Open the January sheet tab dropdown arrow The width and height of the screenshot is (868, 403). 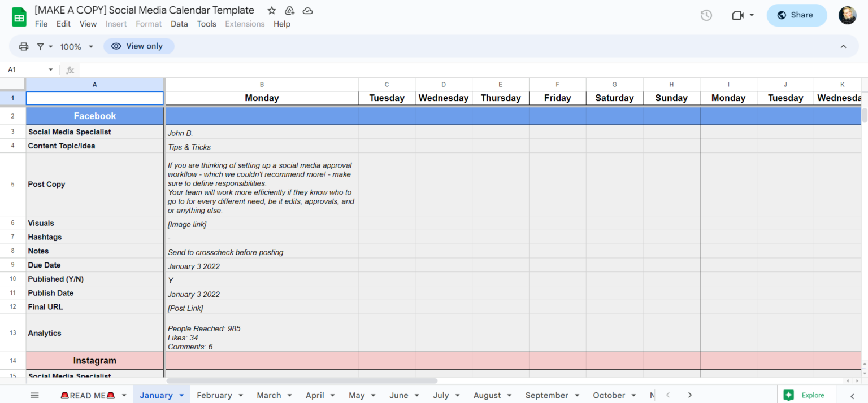click(181, 395)
